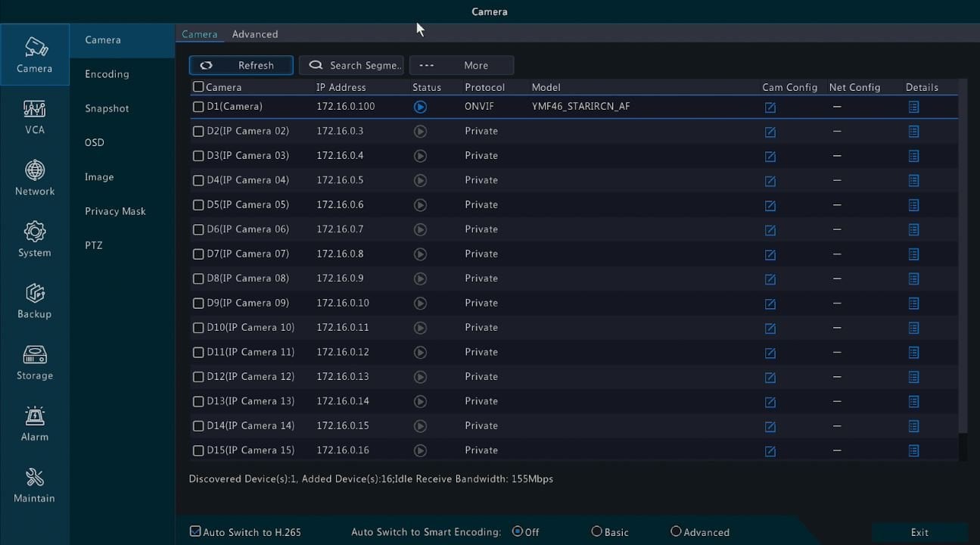Open the VCA section in sidebar

pyautogui.click(x=34, y=117)
